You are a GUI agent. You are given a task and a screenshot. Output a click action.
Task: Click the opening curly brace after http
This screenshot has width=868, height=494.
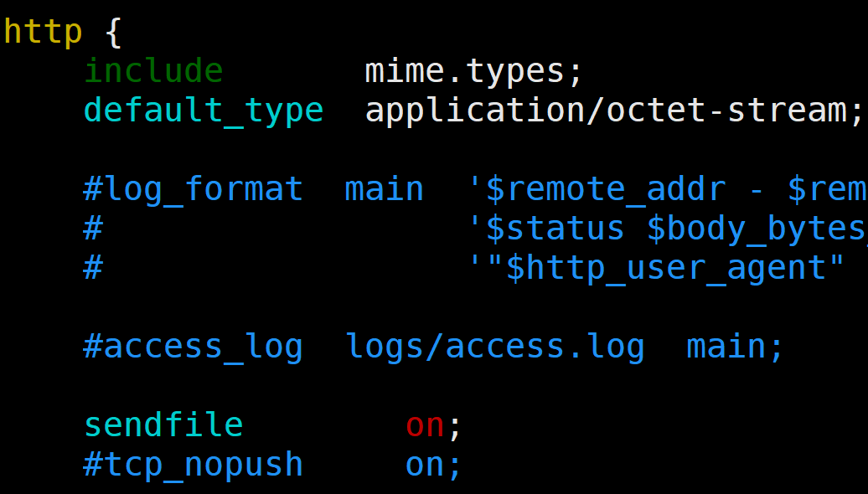(114, 33)
